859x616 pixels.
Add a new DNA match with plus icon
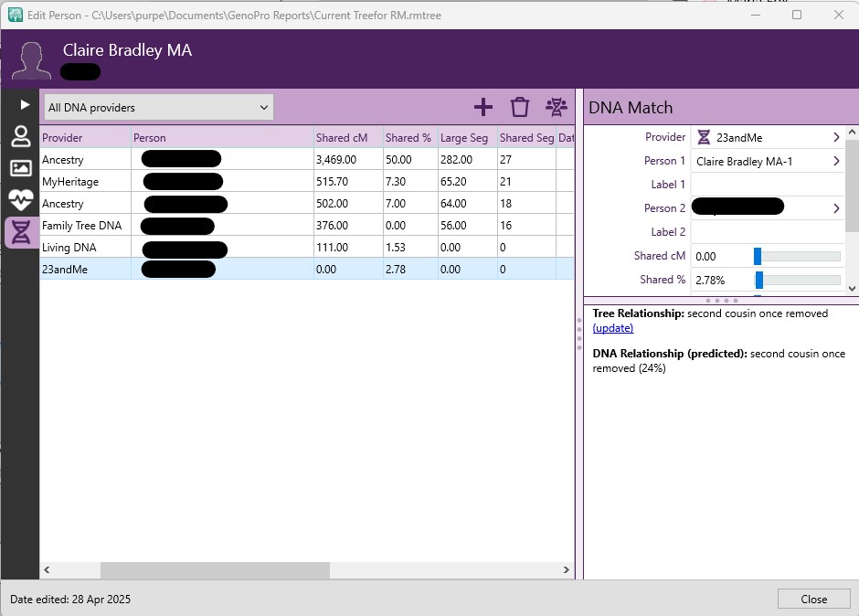[x=483, y=107]
